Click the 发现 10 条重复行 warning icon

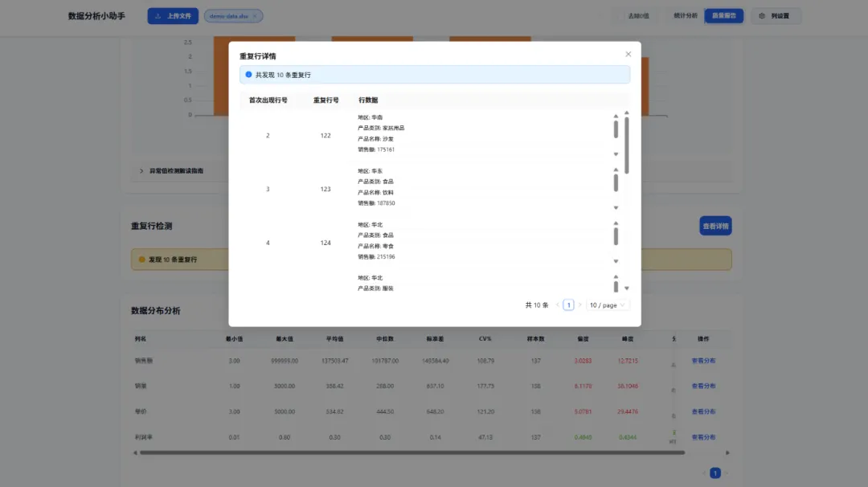(141, 260)
